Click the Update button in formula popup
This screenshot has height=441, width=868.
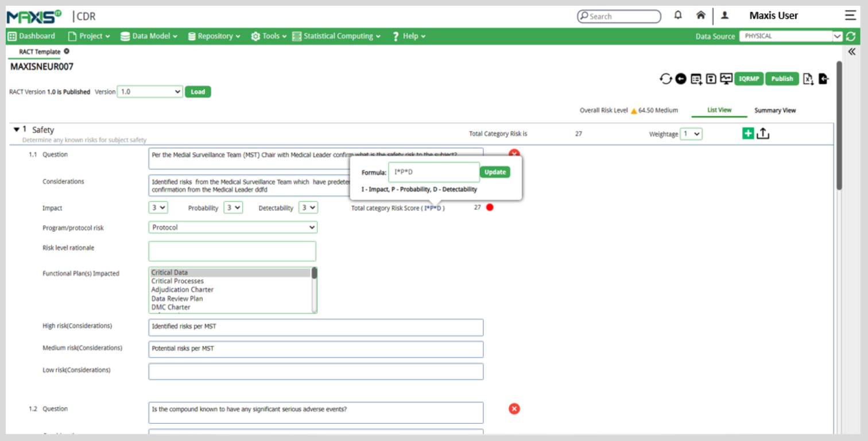495,172
